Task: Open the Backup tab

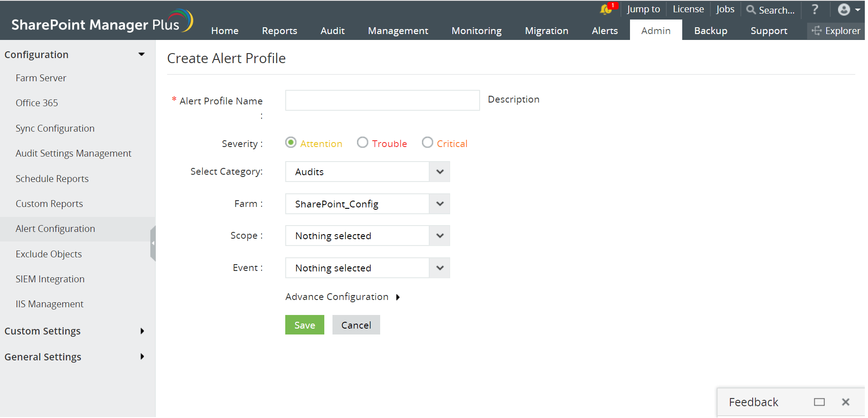Action: (x=710, y=31)
